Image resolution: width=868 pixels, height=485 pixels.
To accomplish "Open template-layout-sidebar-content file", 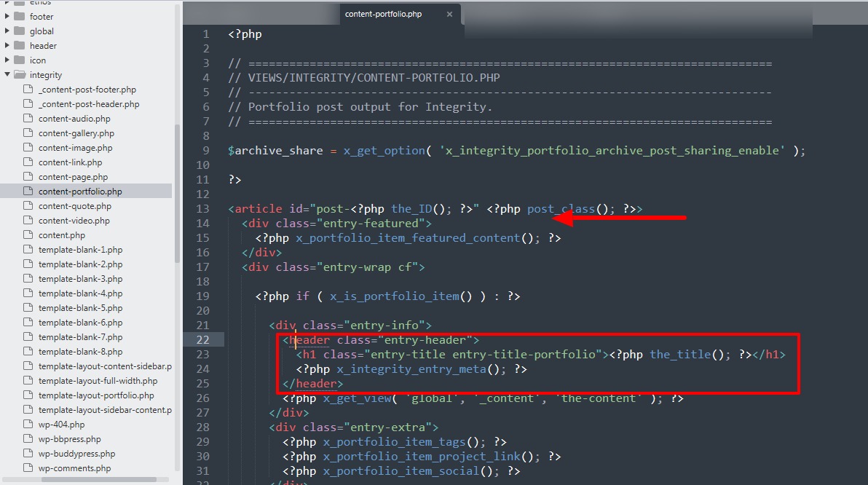I will pyautogui.click(x=105, y=410).
